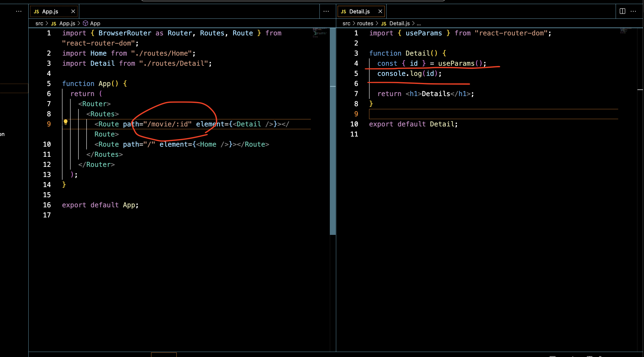Click the lightbulb quick-fix icon on line 9
Viewport: 644px width, 357px height.
tap(66, 122)
